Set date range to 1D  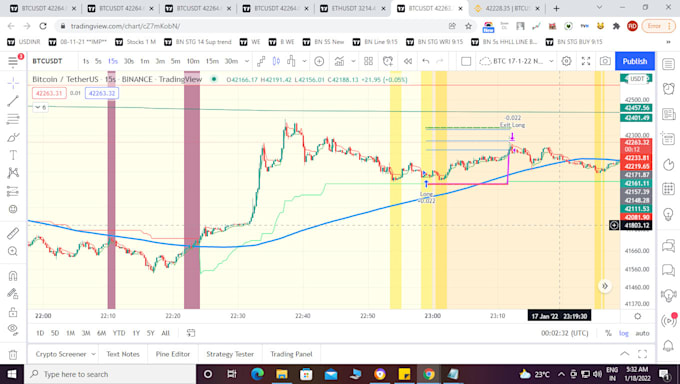pyautogui.click(x=40, y=333)
